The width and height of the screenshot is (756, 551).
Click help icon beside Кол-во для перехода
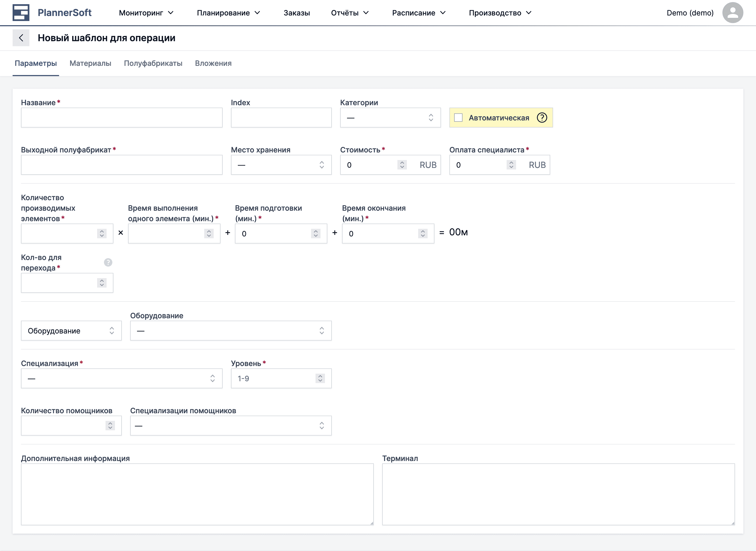pos(108,262)
